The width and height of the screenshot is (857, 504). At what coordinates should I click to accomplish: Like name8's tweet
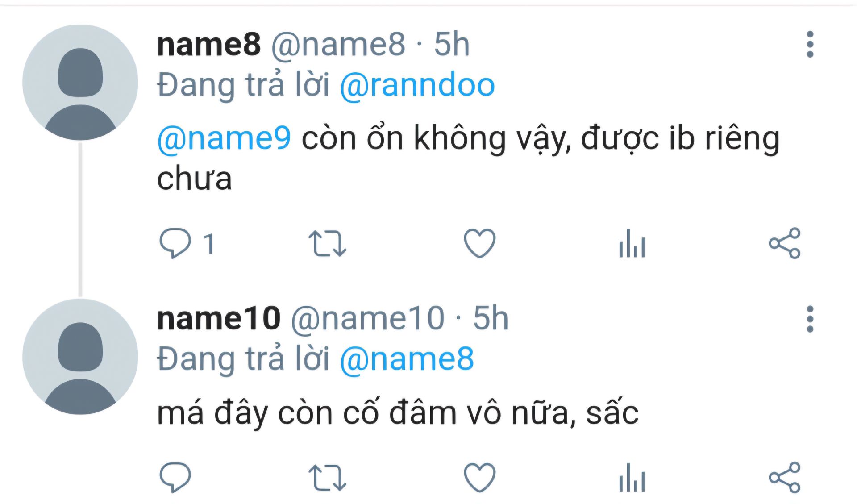[x=479, y=243]
